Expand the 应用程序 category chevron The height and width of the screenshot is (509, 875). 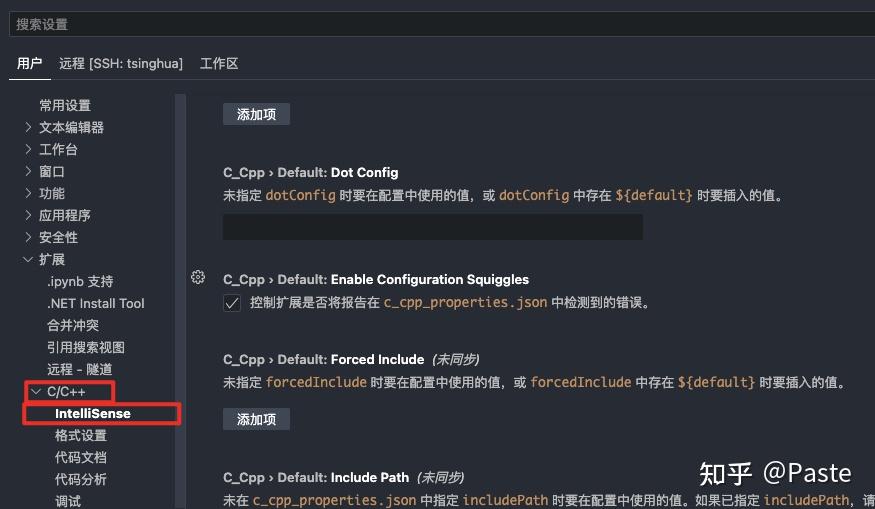coord(28,215)
